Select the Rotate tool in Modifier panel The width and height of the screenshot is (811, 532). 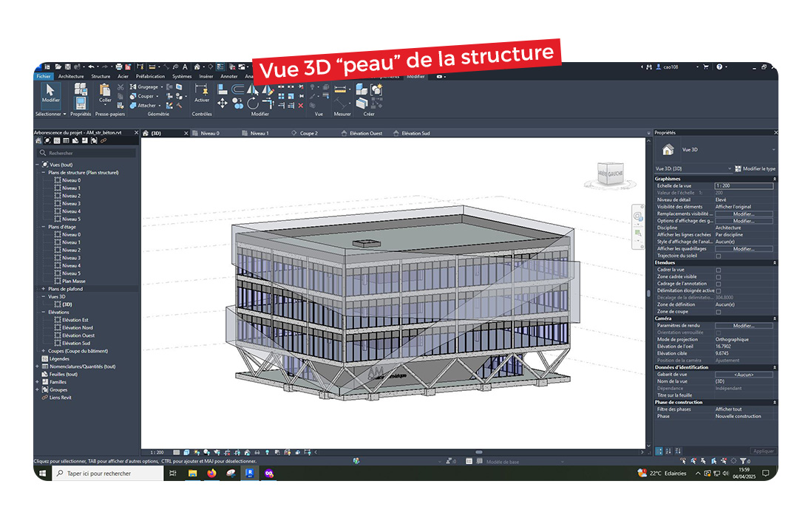(252, 103)
